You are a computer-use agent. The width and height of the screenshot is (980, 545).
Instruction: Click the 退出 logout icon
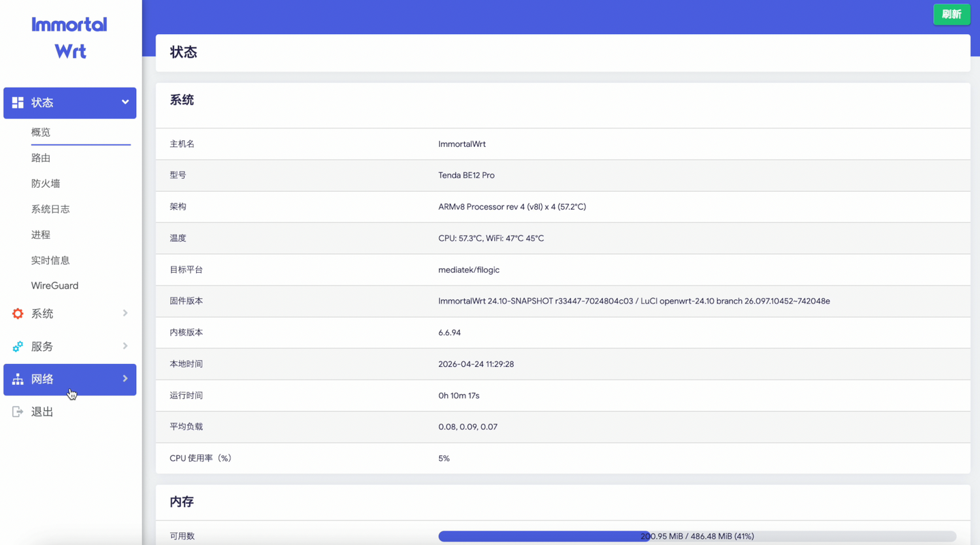[x=18, y=412]
